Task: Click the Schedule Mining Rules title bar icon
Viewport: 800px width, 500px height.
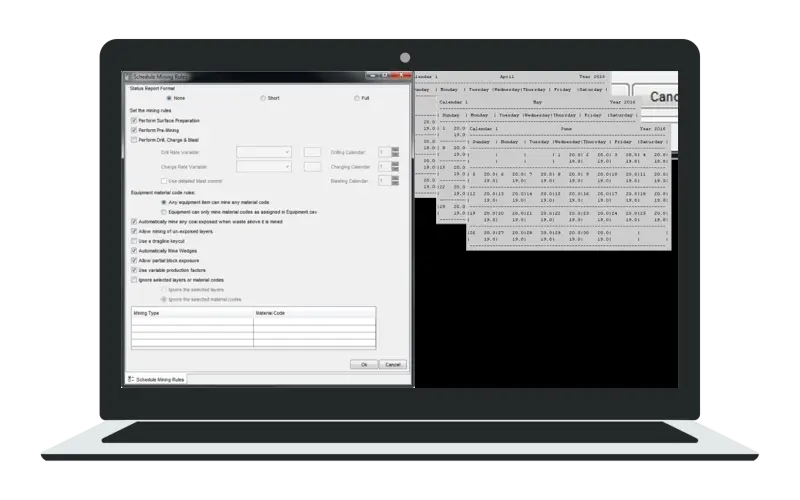Action: click(128, 77)
